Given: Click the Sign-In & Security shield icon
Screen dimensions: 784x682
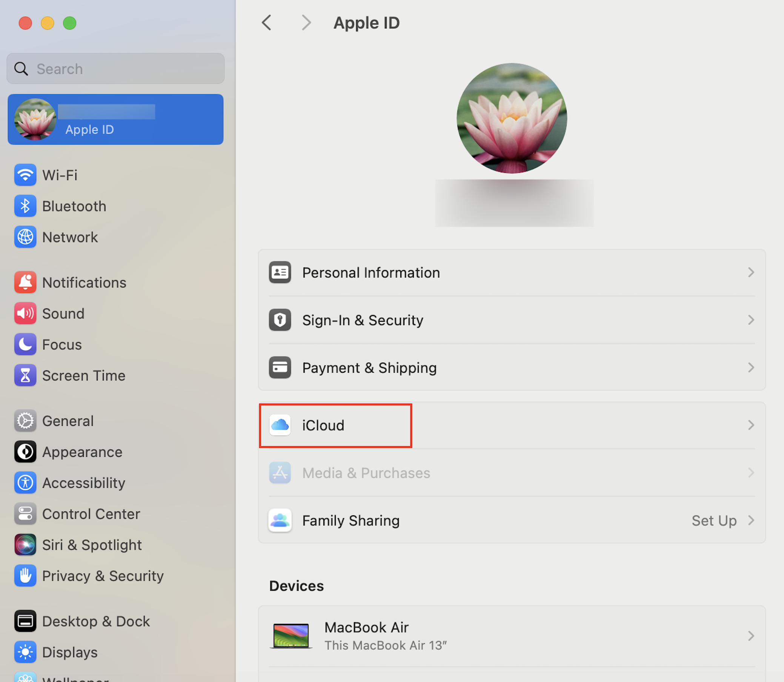Looking at the screenshot, I should coord(280,320).
